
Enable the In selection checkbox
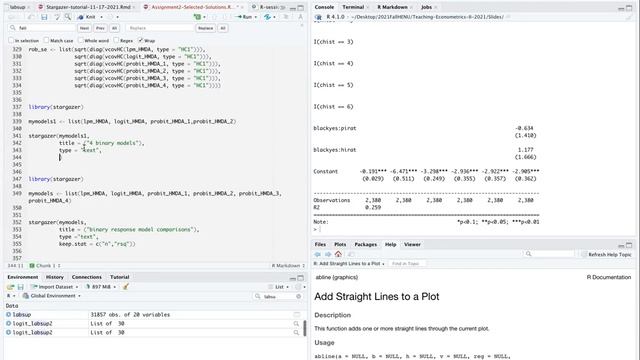pyautogui.click(x=11, y=40)
